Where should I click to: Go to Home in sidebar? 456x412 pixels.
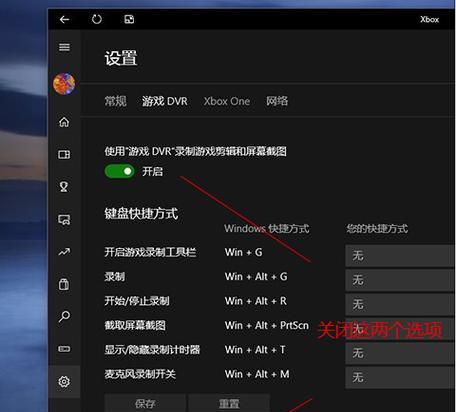click(x=64, y=122)
